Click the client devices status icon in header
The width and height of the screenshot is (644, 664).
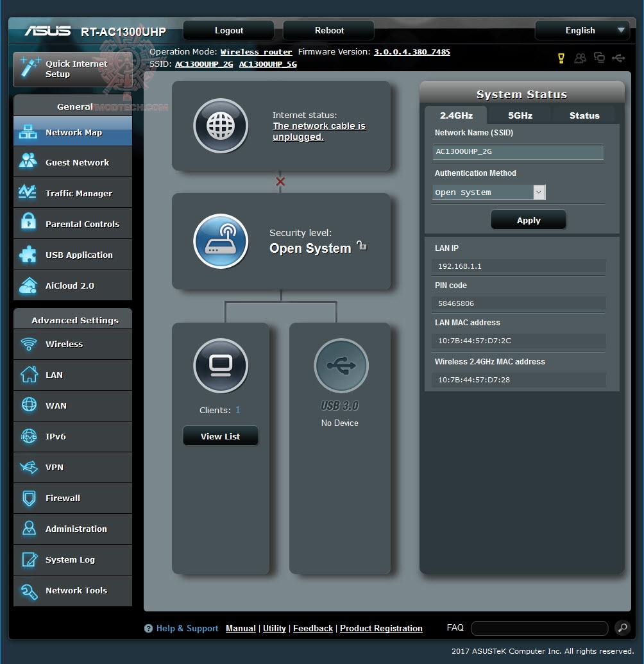point(599,58)
